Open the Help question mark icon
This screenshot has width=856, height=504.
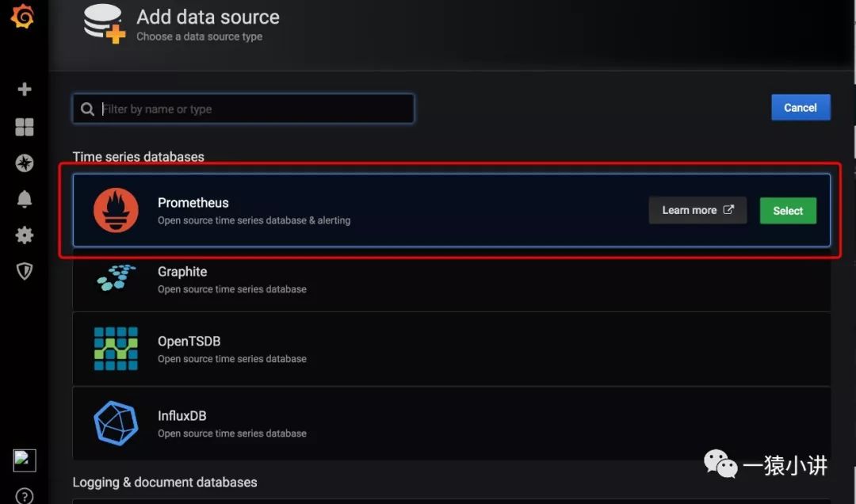[24, 496]
